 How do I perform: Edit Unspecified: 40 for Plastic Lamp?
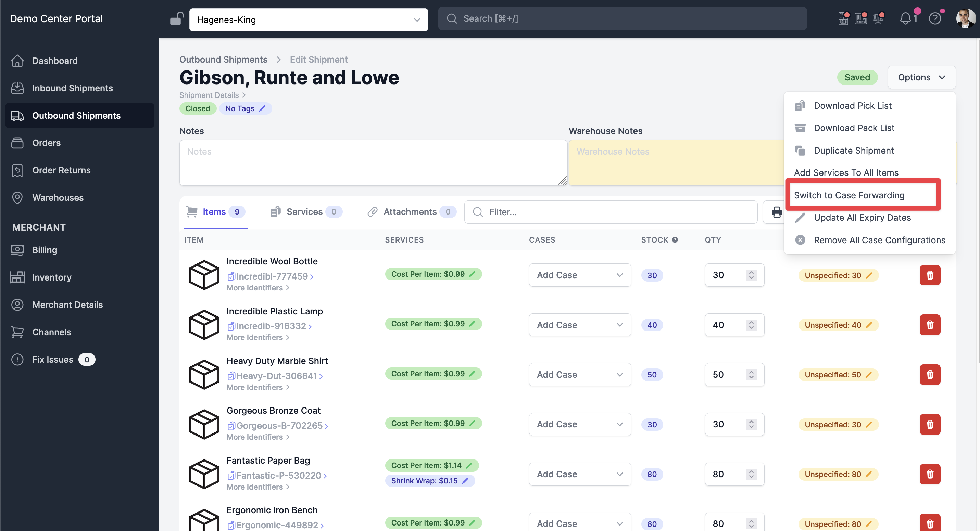(869, 325)
